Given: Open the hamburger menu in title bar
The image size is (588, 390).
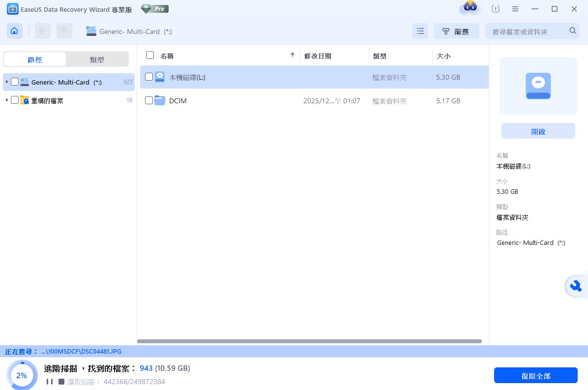Looking at the screenshot, I should click(515, 9).
